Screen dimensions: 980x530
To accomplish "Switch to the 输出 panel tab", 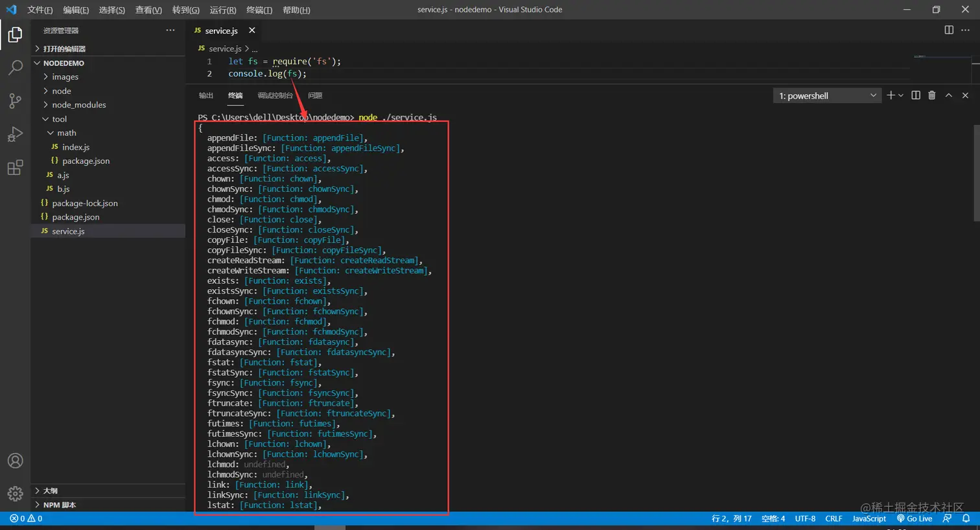I will [206, 95].
